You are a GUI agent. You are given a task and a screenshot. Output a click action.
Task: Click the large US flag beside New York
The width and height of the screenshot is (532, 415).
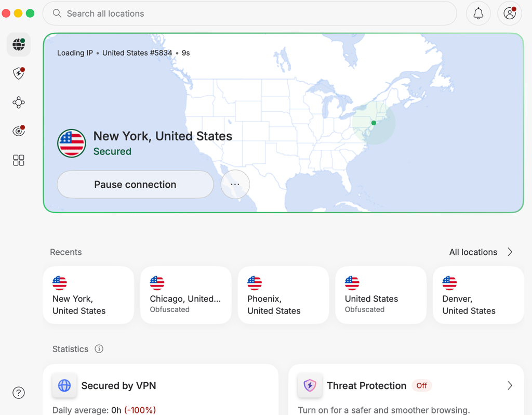(x=72, y=144)
